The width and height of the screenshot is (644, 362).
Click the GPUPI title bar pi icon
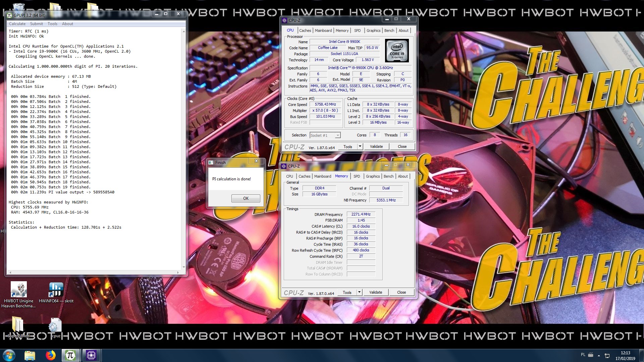pos(9,15)
